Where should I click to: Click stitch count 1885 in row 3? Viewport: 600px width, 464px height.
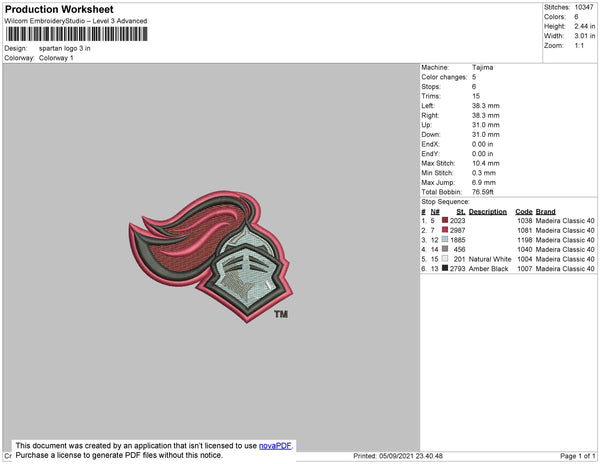click(457, 240)
